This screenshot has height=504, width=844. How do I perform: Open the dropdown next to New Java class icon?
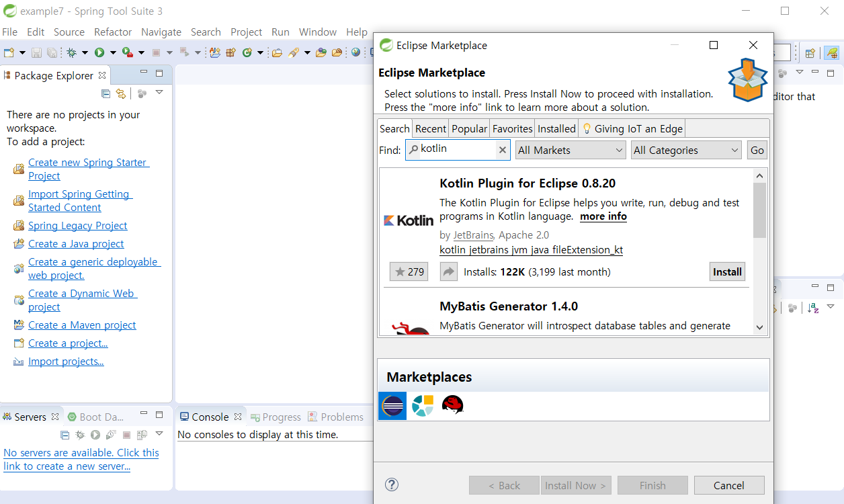pos(260,52)
